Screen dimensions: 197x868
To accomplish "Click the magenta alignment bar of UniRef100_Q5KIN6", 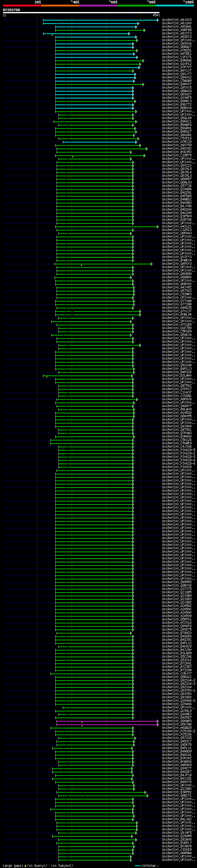I will click(107, 725).
